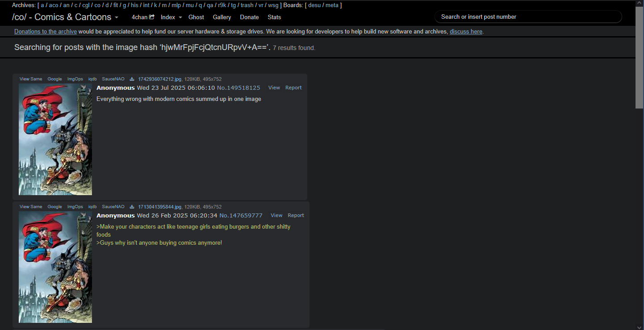The width and height of the screenshot is (644, 330).
Task: Click View on post No.147659777
Action: point(276,215)
